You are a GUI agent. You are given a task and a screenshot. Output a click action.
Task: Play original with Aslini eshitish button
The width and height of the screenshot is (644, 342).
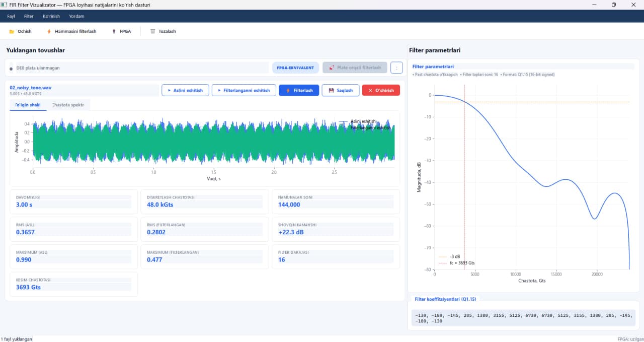(185, 90)
